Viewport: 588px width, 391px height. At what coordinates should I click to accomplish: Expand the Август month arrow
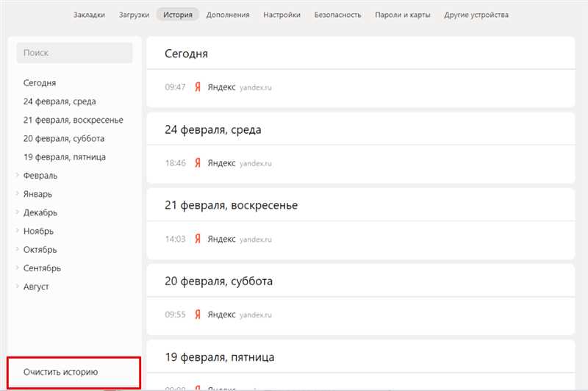pos(17,286)
